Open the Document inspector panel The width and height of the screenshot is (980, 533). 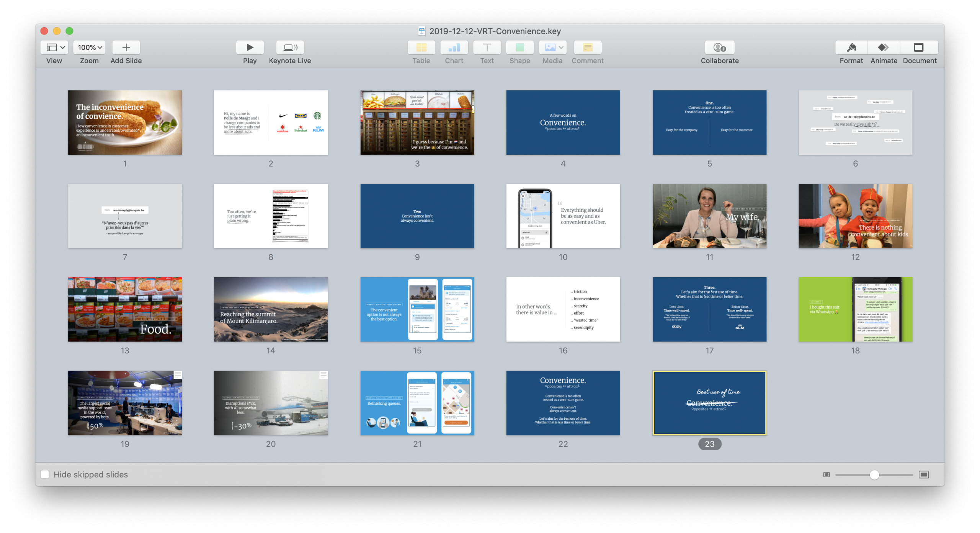tap(919, 47)
